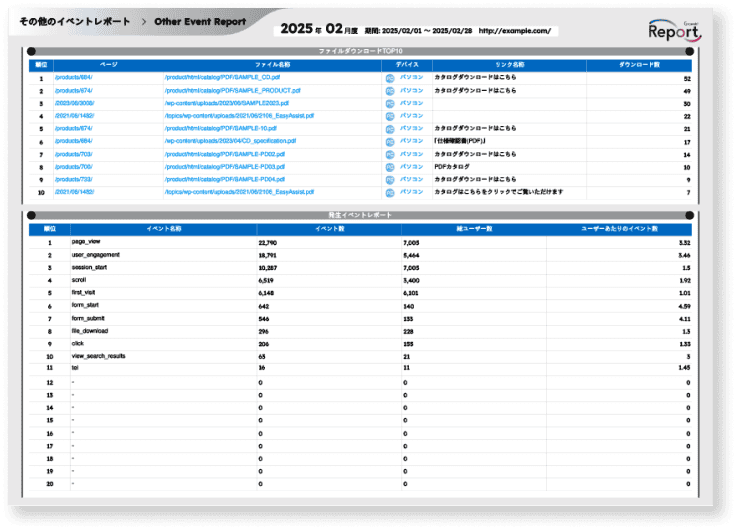This screenshot has height=530, width=737.
Task: Click the device icon for SAMPLE2023.pdf row
Action: point(390,103)
